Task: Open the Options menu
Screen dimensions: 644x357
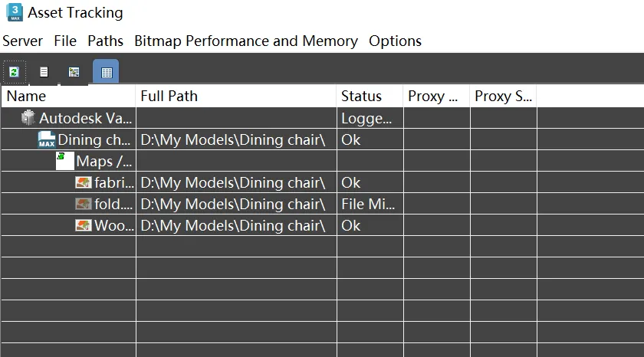Action: coord(395,41)
